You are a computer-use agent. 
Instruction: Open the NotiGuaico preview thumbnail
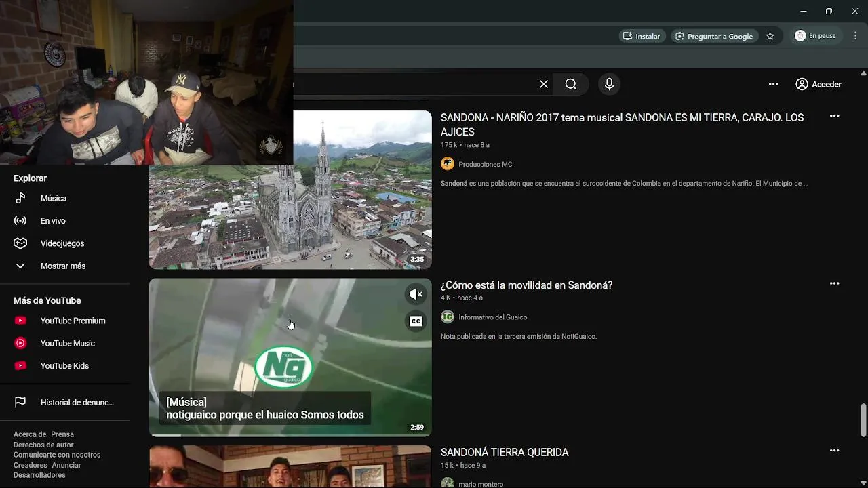[290, 357]
